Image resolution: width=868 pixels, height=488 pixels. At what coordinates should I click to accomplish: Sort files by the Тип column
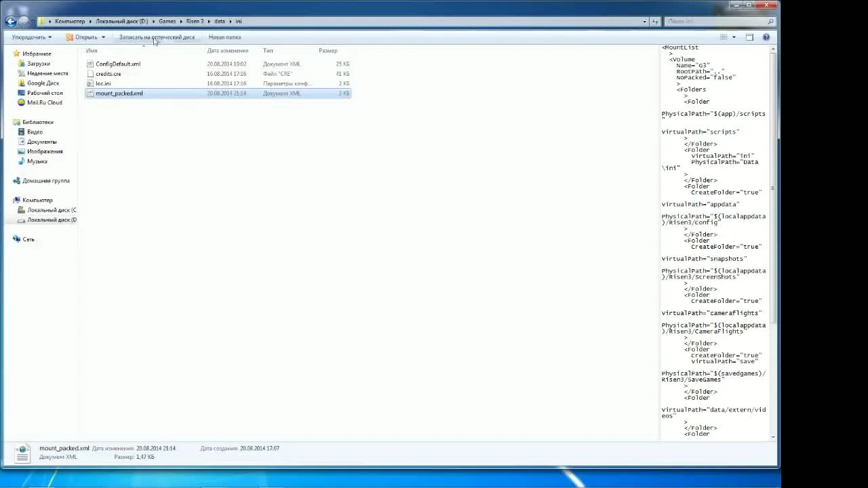click(x=268, y=51)
